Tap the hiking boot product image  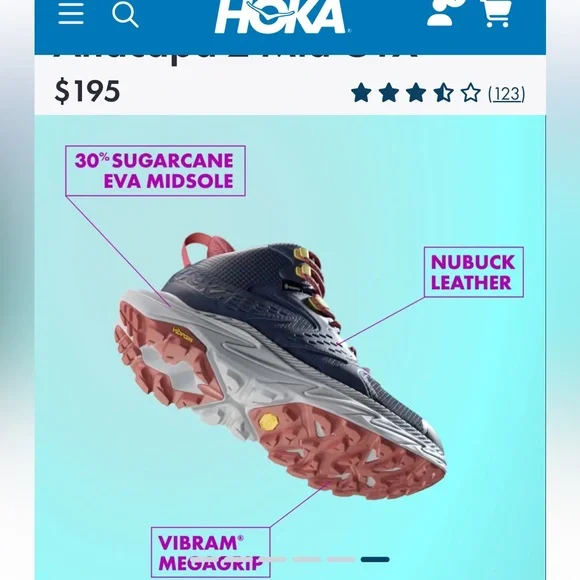[x=281, y=366]
